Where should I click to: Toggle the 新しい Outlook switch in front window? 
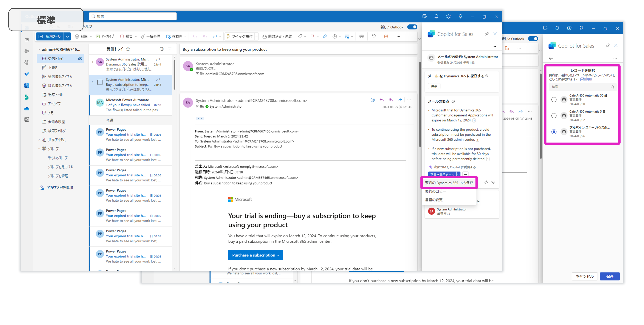412,27
